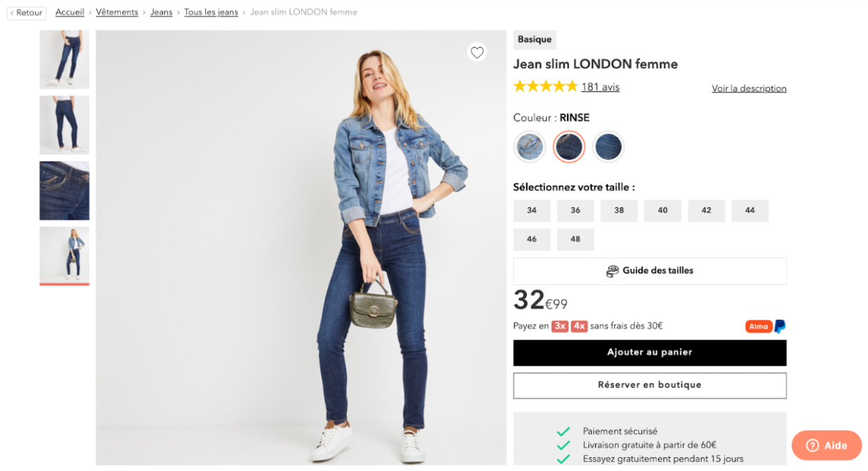Open the 181 avis reviews link

(599, 87)
